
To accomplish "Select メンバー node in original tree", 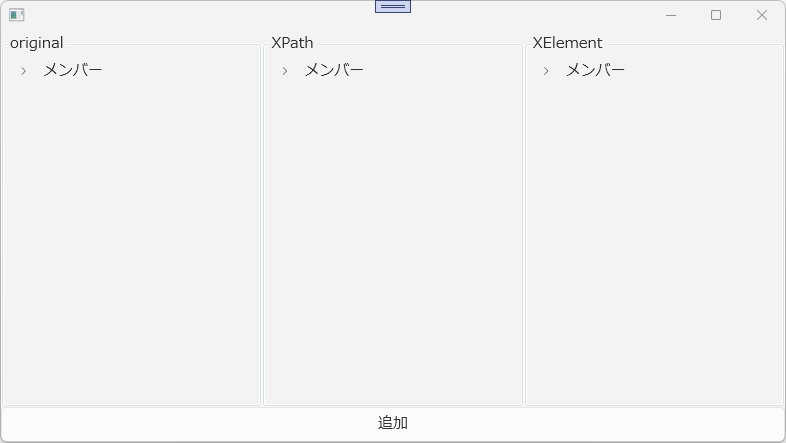I will click(x=73, y=70).
